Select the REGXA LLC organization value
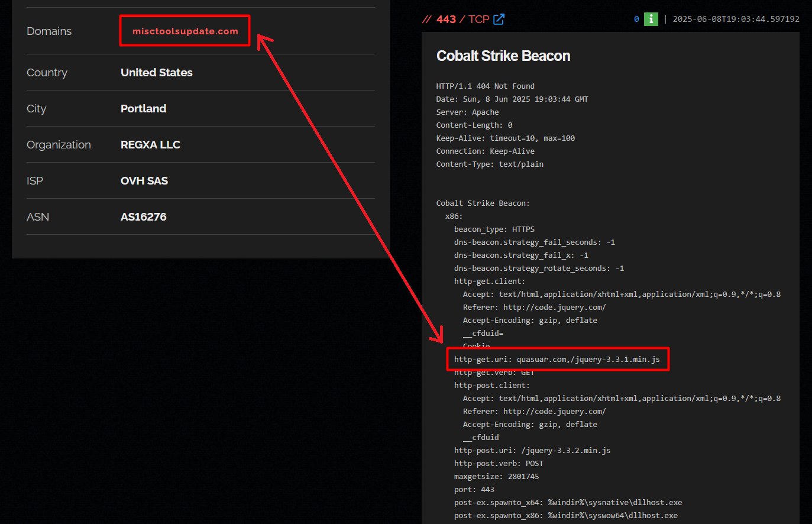This screenshot has height=524, width=812. (x=151, y=145)
